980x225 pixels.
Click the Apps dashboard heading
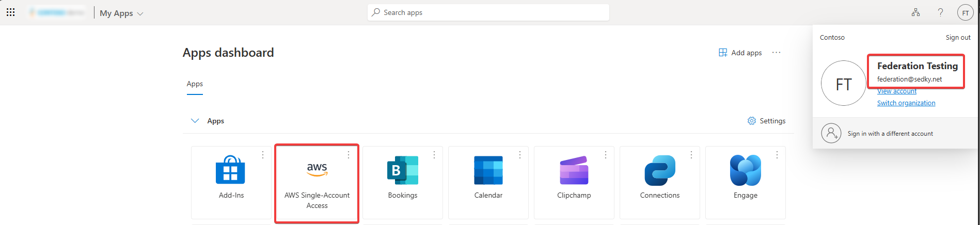tap(228, 53)
